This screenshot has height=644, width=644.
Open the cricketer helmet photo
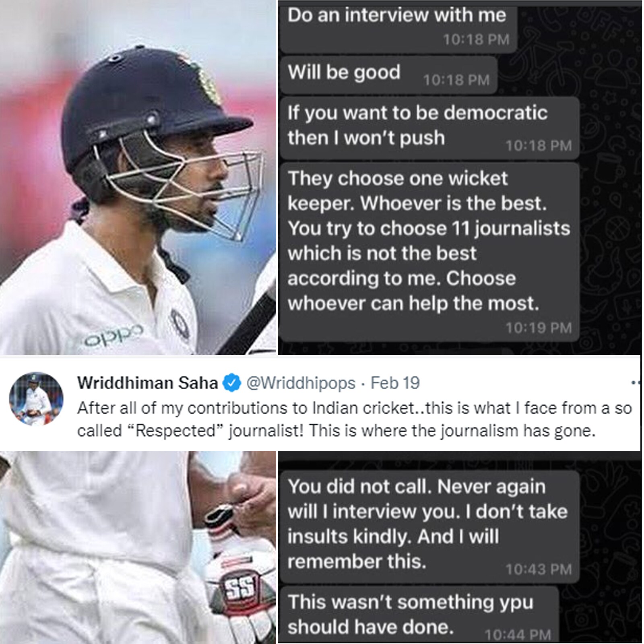click(138, 177)
